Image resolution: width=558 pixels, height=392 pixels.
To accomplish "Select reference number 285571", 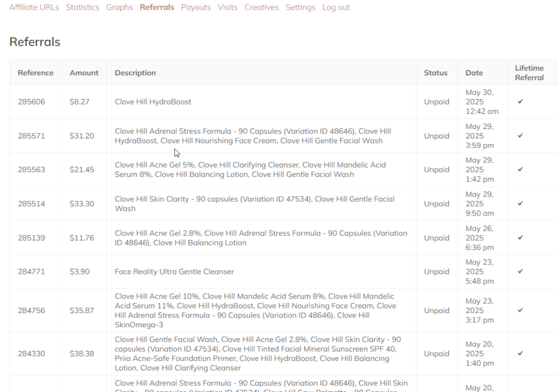I will (31, 136).
